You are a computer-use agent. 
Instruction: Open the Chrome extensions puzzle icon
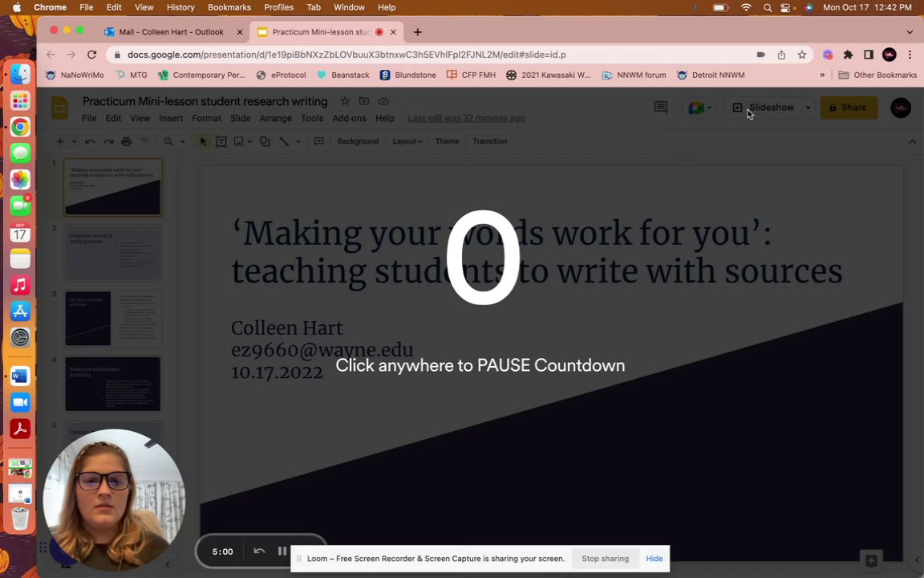click(848, 55)
